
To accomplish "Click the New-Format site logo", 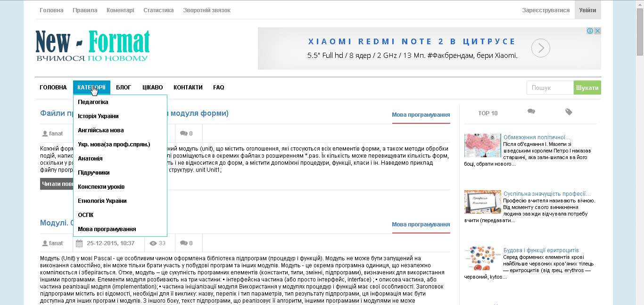I will [93, 46].
